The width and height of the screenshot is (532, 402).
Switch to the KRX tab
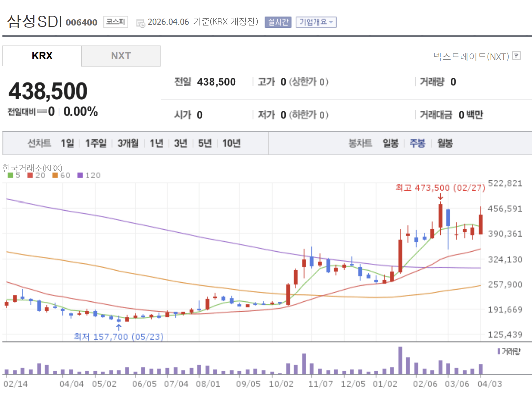click(42, 56)
